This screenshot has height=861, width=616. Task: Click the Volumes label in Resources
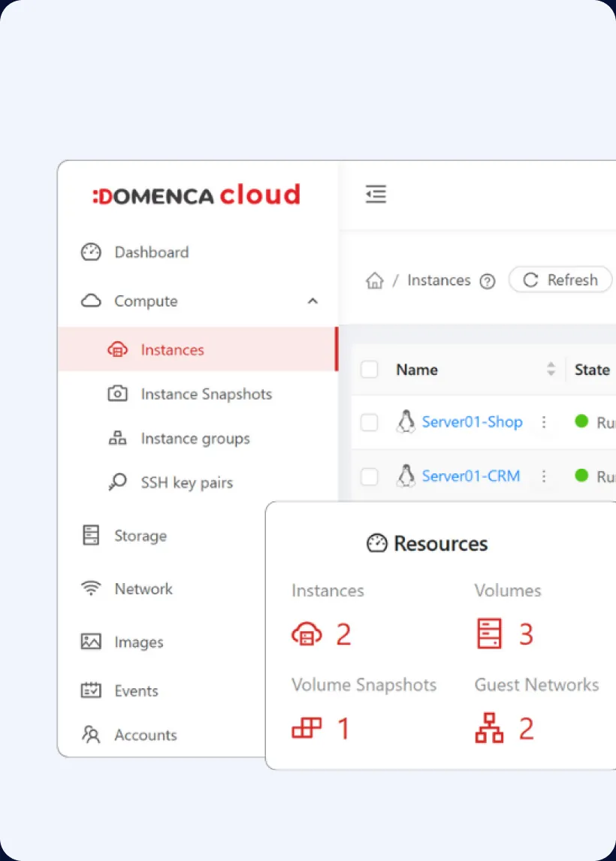508,591
